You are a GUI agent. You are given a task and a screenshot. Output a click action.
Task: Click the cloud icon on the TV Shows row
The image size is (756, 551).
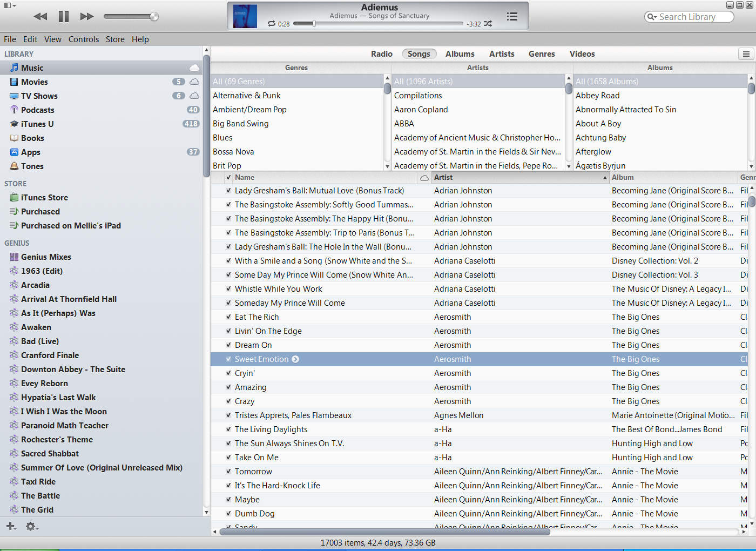(x=194, y=96)
